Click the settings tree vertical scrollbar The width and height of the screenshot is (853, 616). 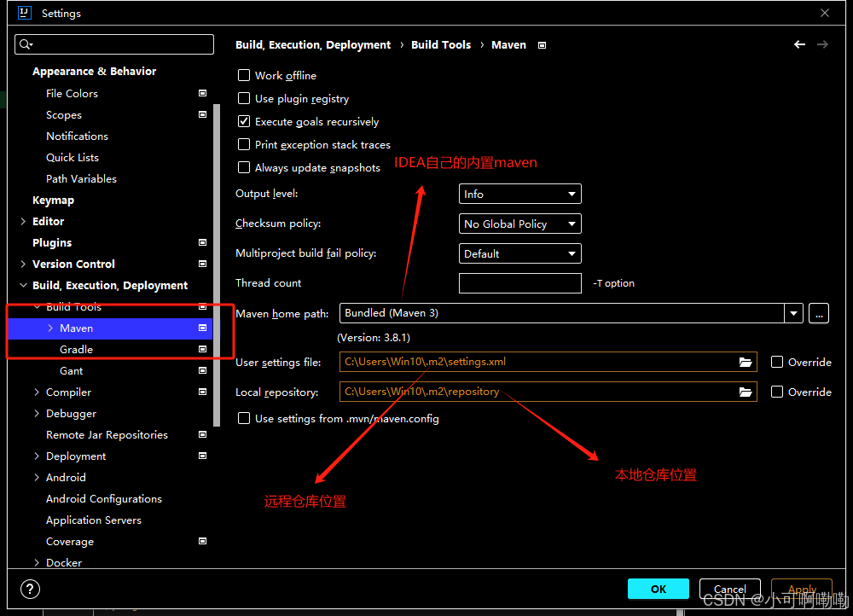coord(217,264)
